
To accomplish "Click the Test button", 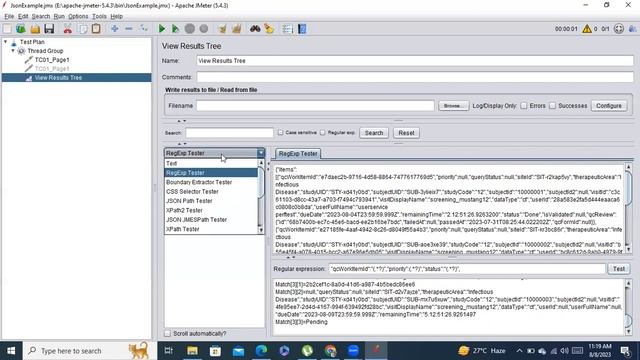I will pos(619,269).
